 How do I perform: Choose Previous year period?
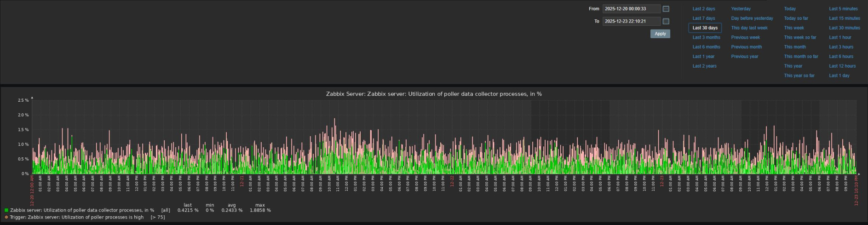tap(745, 57)
